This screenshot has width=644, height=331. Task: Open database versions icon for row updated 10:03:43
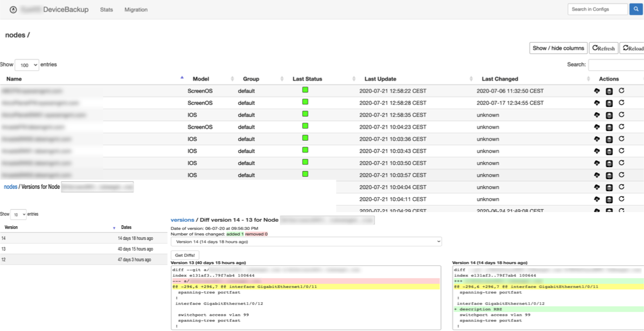609,151
